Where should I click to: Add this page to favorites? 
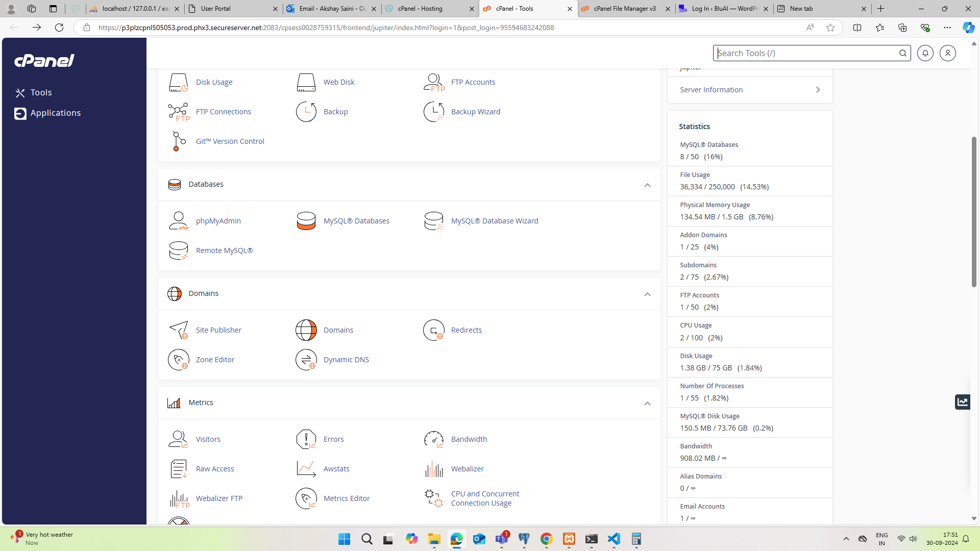tap(830, 28)
